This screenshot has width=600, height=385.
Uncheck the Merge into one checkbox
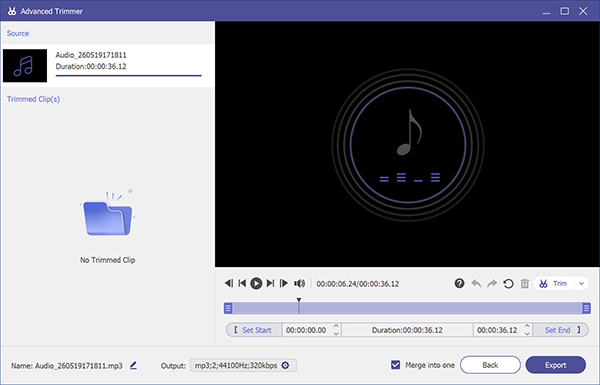(395, 365)
